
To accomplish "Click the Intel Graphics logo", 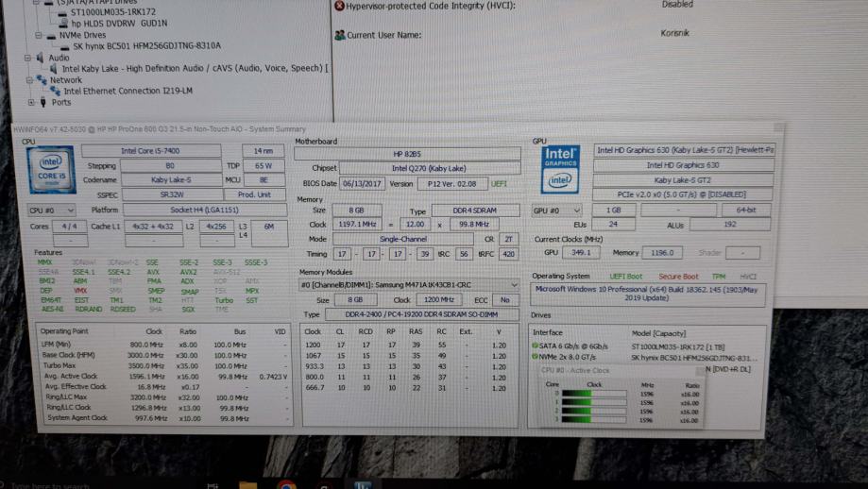I will point(560,170).
